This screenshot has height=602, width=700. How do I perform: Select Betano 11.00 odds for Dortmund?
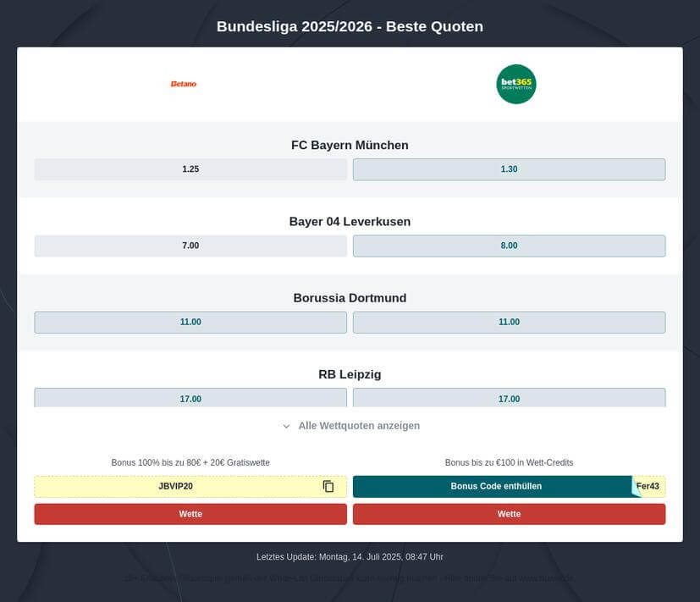190,322
